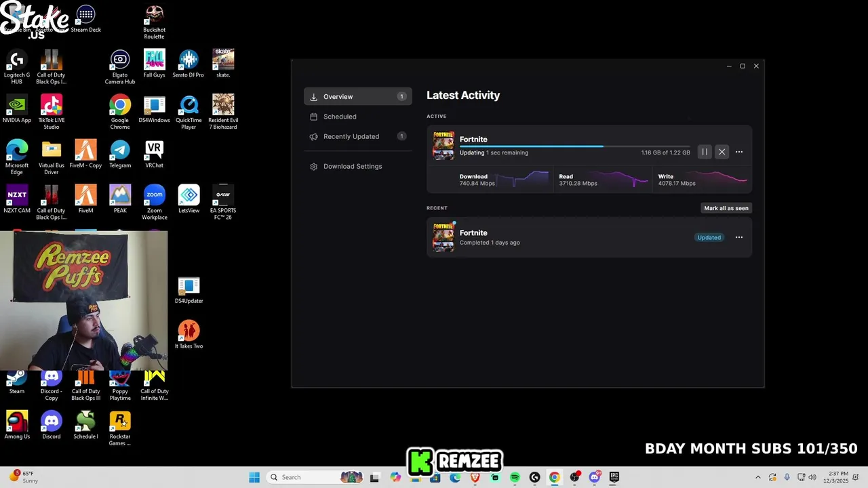Open the Brave browser from the taskbar

click(x=475, y=477)
